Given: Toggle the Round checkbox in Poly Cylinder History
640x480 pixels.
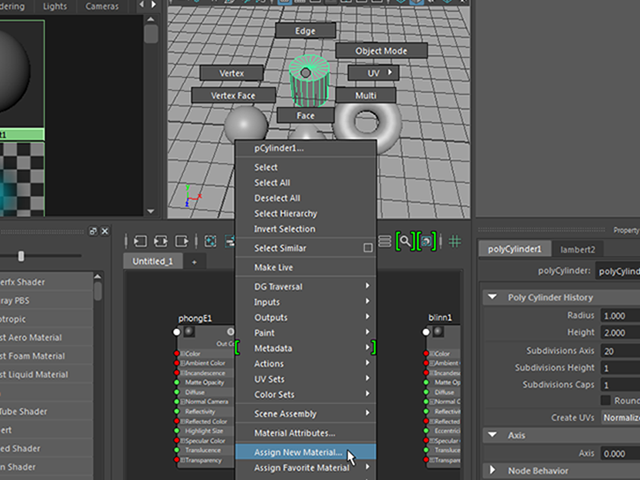Looking at the screenshot, I should pyautogui.click(x=606, y=400).
